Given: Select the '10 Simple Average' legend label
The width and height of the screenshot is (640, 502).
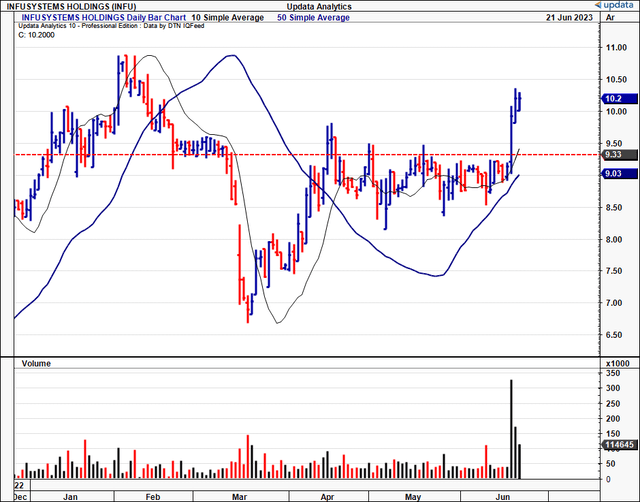Looking at the screenshot, I should (x=228, y=18).
